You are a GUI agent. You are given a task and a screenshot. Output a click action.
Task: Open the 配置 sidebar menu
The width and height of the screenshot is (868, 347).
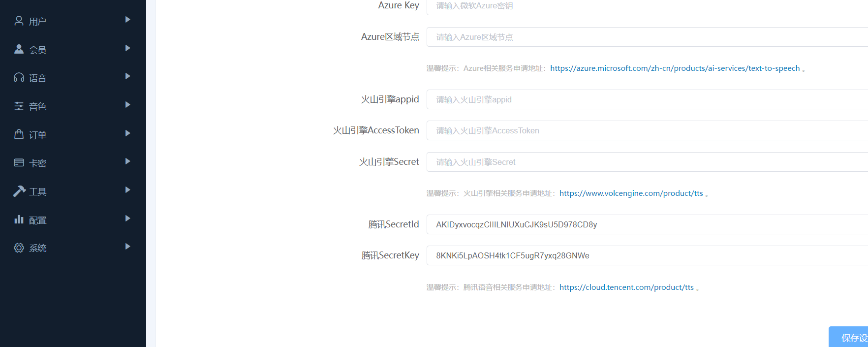tap(73, 220)
